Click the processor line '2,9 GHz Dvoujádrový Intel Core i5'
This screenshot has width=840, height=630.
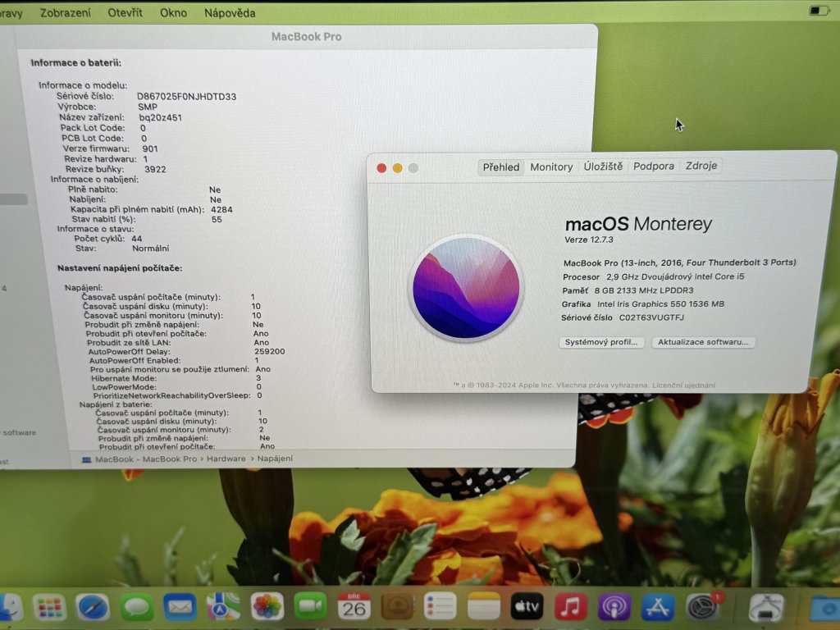pyautogui.click(x=675, y=276)
